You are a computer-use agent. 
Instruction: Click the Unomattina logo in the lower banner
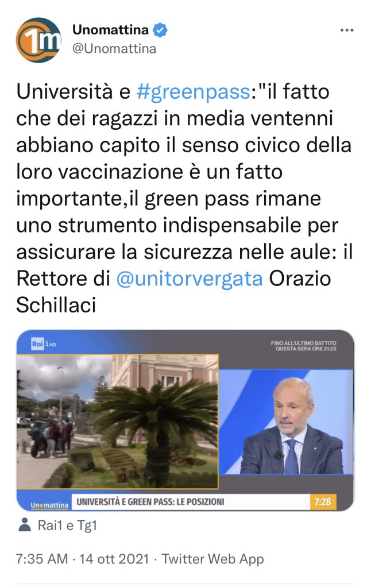coord(49,505)
